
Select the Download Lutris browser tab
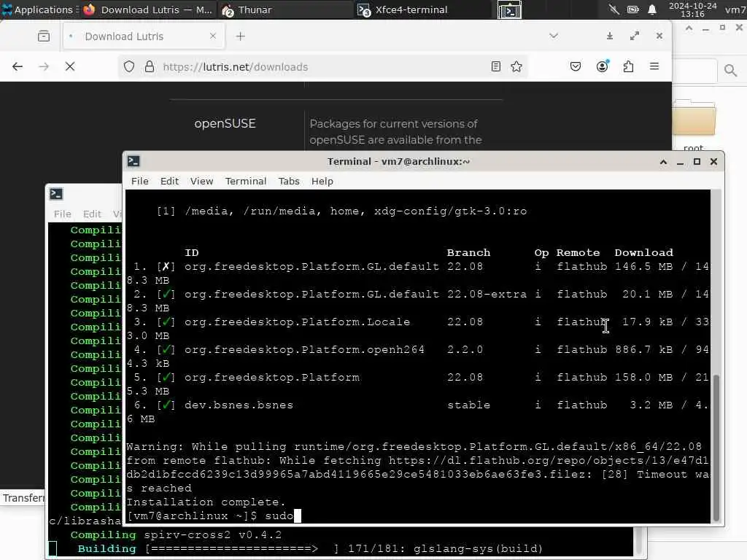[x=143, y=36]
